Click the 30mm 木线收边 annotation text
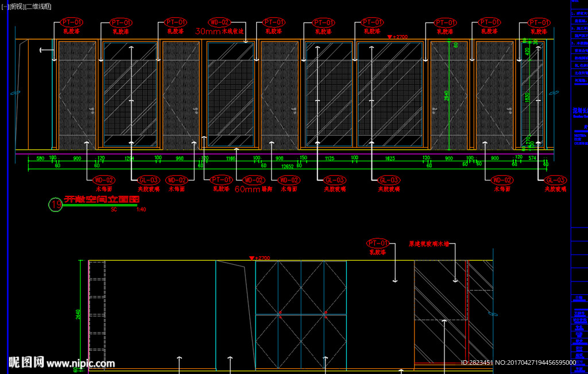This screenshot has height=374, width=588. [x=220, y=30]
